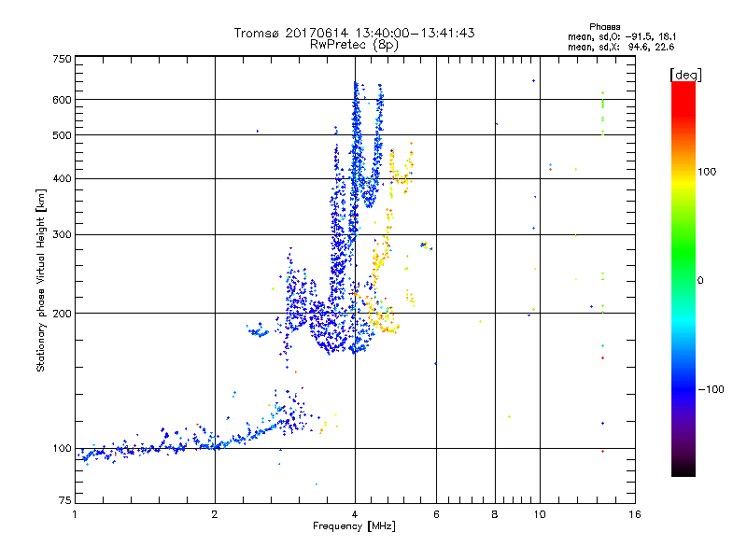Click the 'mean, sd,X: 94.6, 22.6' text
This screenshot has height=560, width=747.
point(621,47)
